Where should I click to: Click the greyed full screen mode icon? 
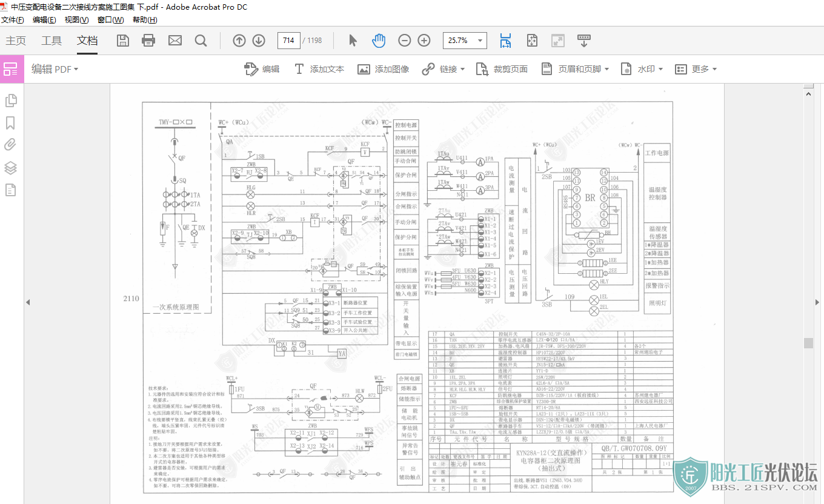[x=558, y=41]
